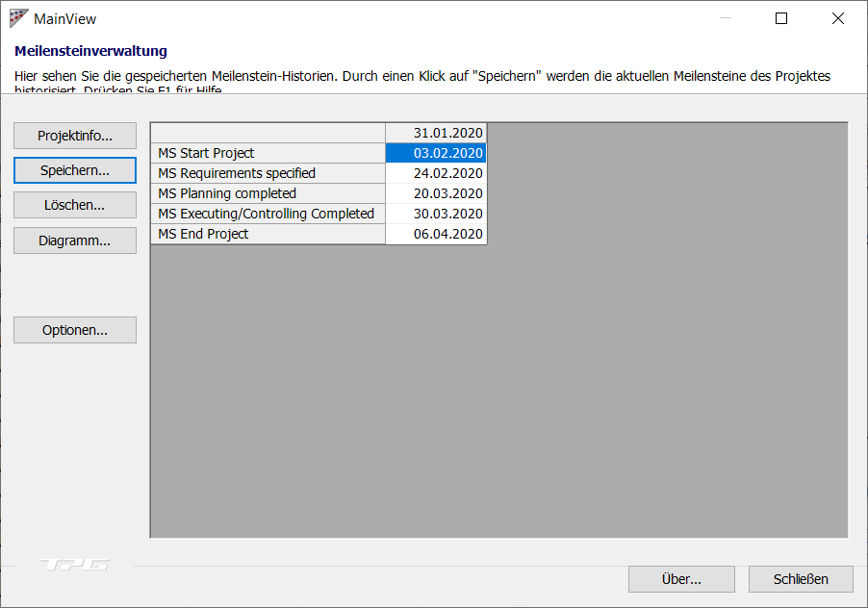Viewport: 868px width, 608px height.
Task: Select the MS Start Project row label
Action: point(268,153)
